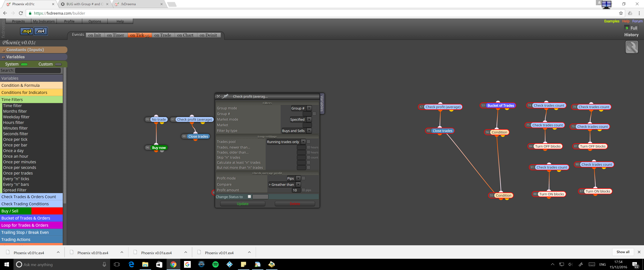
Task: Open File Explorer from the taskbar
Action: 145,264
